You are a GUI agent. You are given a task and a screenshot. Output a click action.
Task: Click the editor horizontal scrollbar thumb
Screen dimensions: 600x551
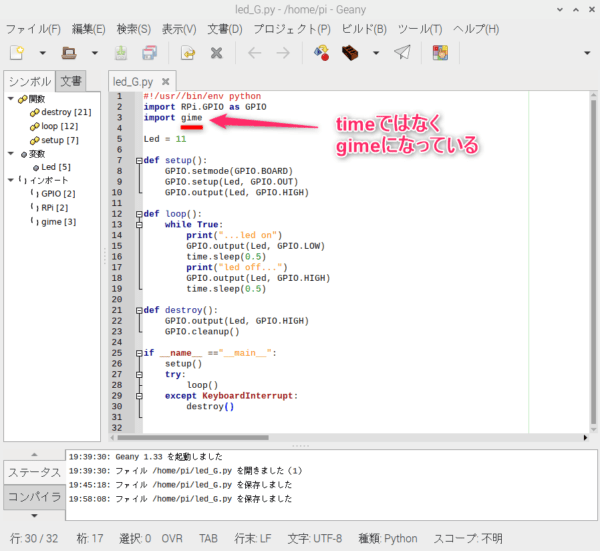pos(193,437)
